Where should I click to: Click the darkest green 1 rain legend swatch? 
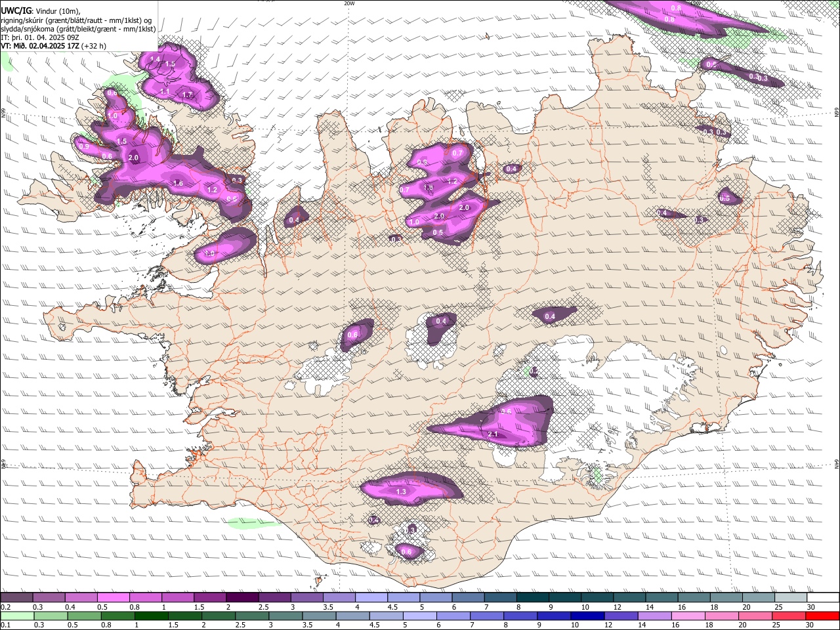pos(152,616)
